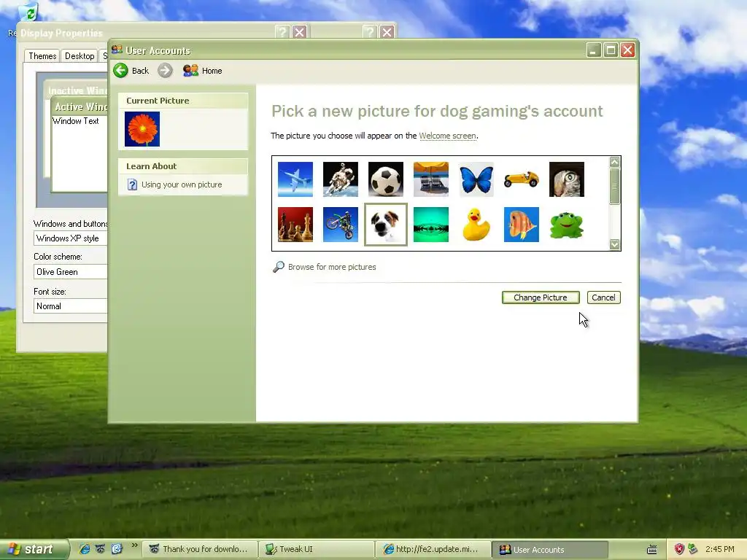Click the magnifier icon beside Browse for more pictures
The image size is (747, 560).
[x=278, y=267]
